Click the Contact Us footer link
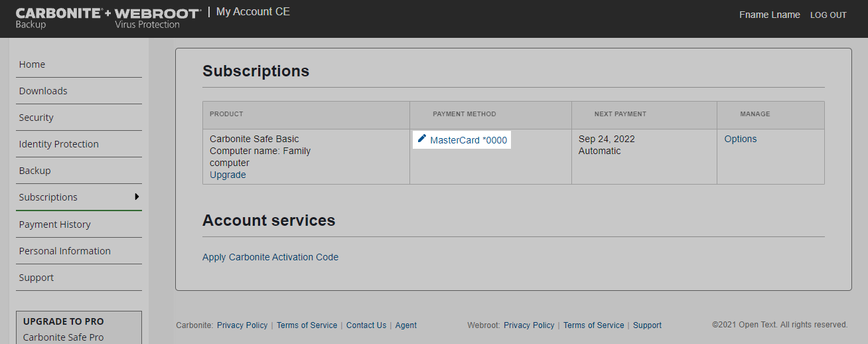 pyautogui.click(x=366, y=325)
